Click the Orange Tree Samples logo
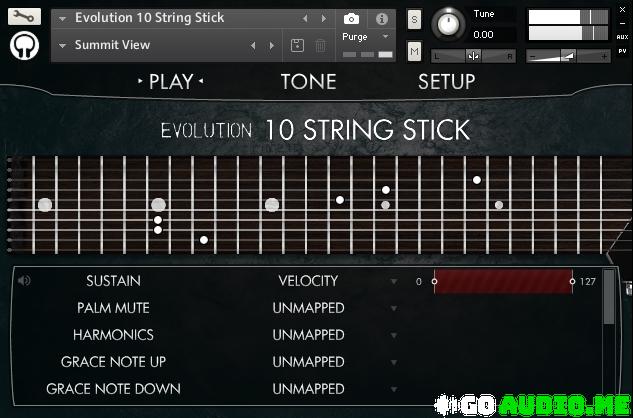This screenshot has width=633, height=418. tap(25, 46)
